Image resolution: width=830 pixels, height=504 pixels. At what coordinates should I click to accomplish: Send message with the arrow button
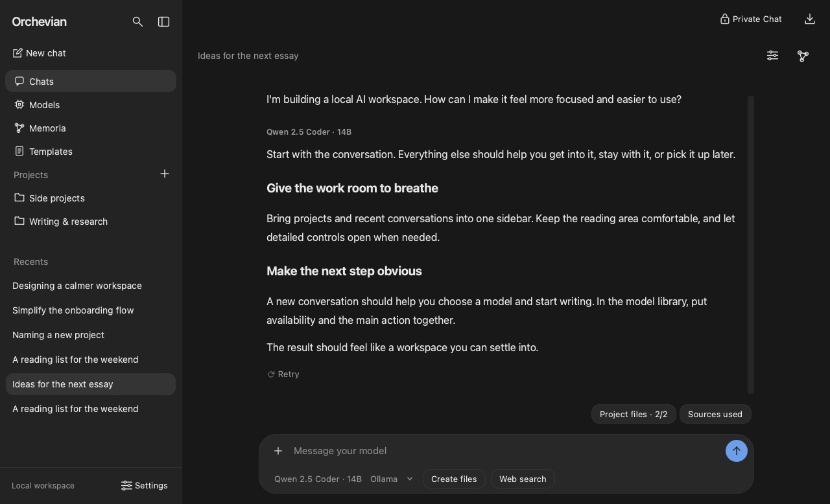click(737, 451)
